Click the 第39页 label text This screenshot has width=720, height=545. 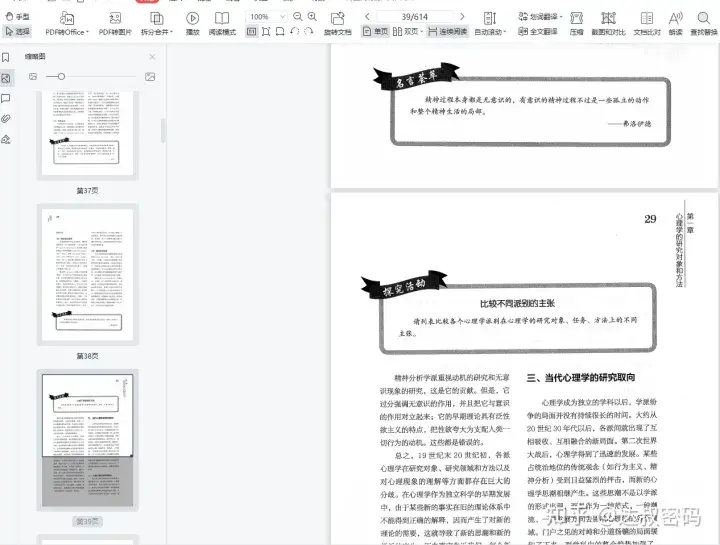(87, 522)
